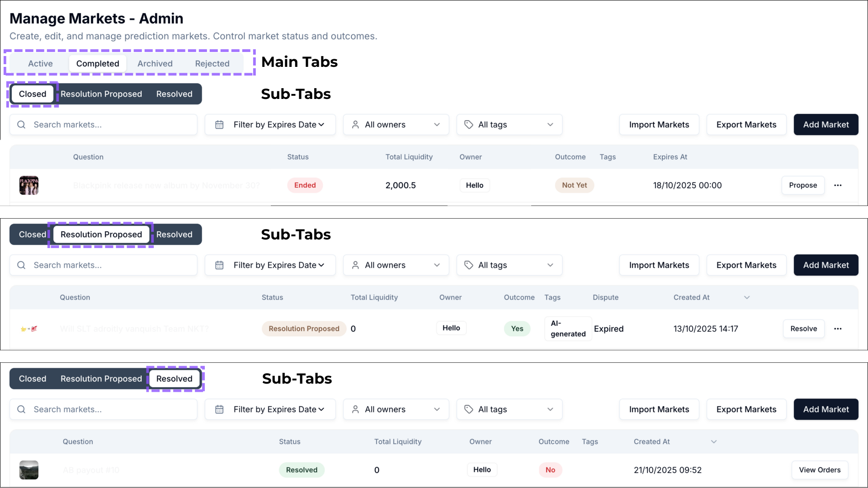Click the search magnifier icon in Closed section
This screenshot has width=868, height=488.
point(21,125)
